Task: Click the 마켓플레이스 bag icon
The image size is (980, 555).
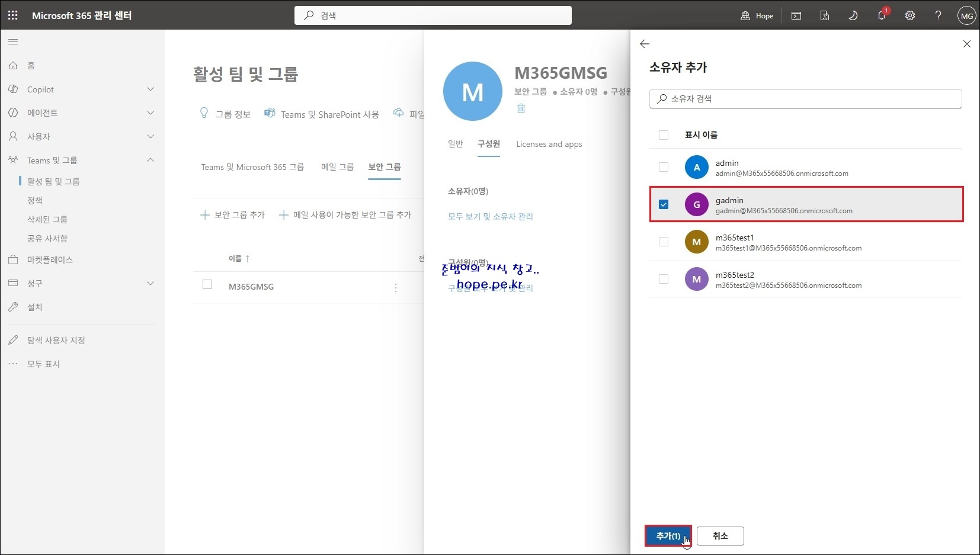Action: pos(13,259)
